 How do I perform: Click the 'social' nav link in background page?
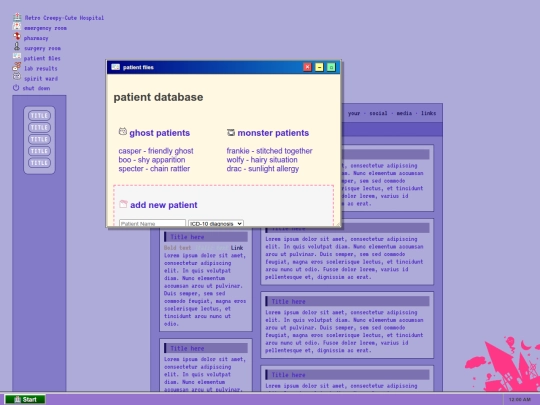(x=378, y=113)
